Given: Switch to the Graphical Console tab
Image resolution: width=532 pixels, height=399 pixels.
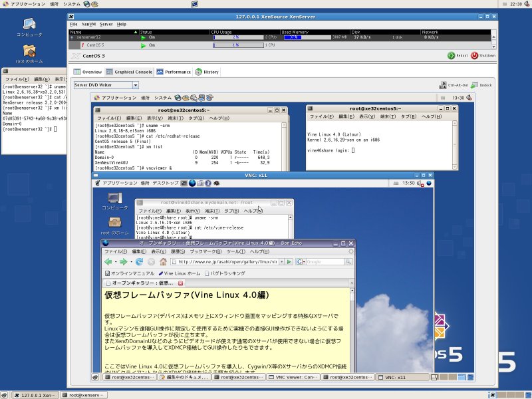Looking at the screenshot, I should (x=129, y=72).
